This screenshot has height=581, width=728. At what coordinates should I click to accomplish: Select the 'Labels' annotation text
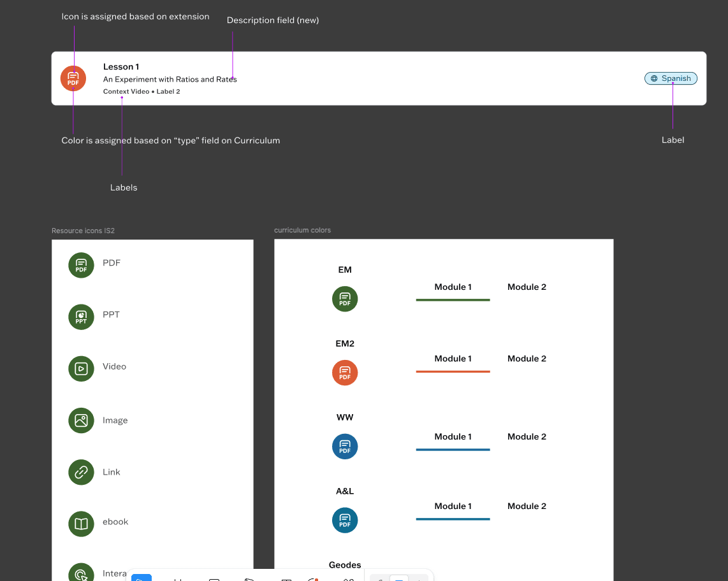(x=124, y=187)
